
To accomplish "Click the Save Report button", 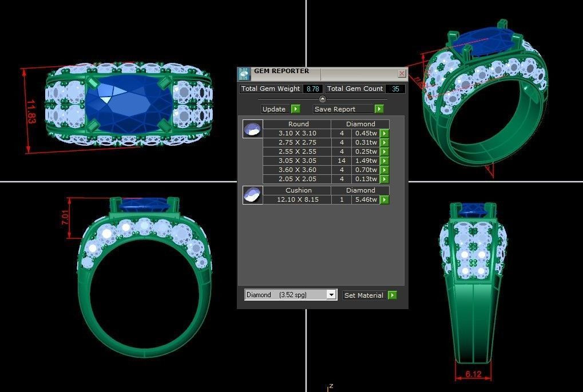I will coord(343,109).
